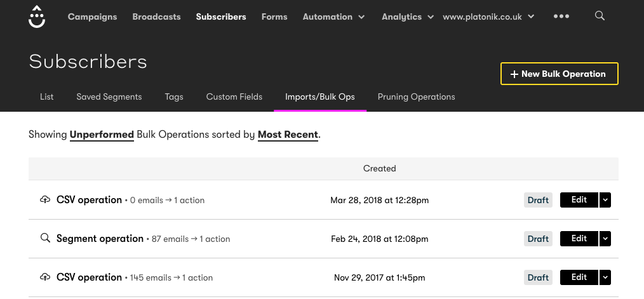Click cloud upload icon for Nov 29 CSV operation

(45, 277)
